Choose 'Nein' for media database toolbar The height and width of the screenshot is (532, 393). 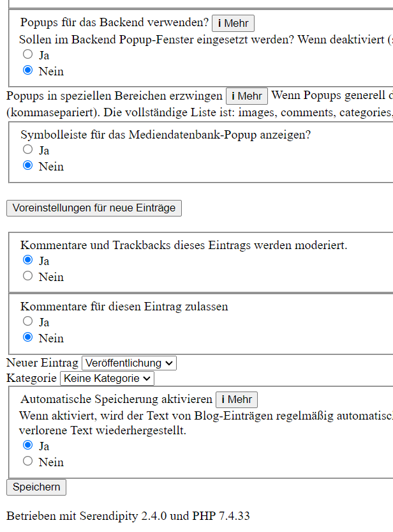pos(28,166)
